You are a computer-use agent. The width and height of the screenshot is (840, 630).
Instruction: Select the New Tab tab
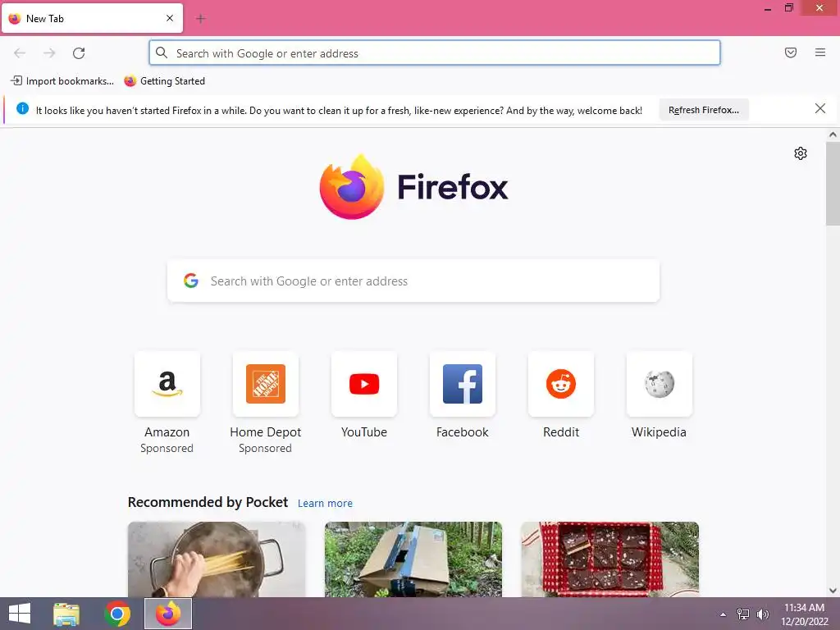tap(92, 18)
